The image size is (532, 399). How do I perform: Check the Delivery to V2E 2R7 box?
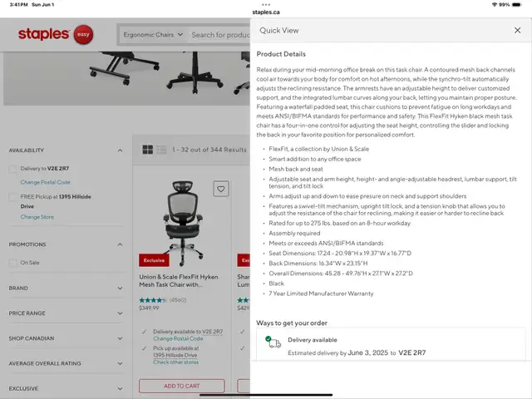13,169
